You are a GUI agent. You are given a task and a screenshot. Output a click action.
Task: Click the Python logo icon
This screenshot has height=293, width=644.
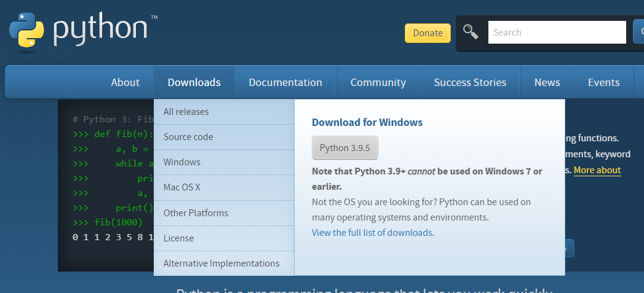tap(26, 30)
